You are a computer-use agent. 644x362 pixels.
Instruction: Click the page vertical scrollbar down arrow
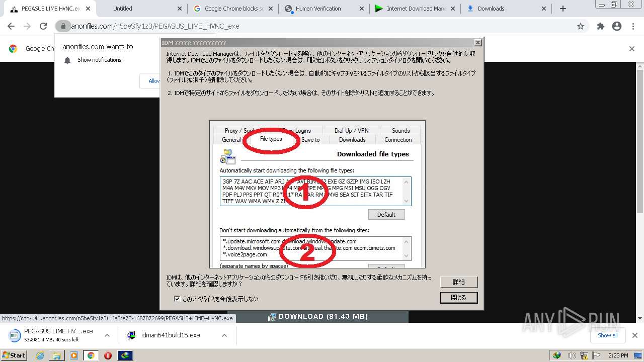pyautogui.click(x=640, y=318)
